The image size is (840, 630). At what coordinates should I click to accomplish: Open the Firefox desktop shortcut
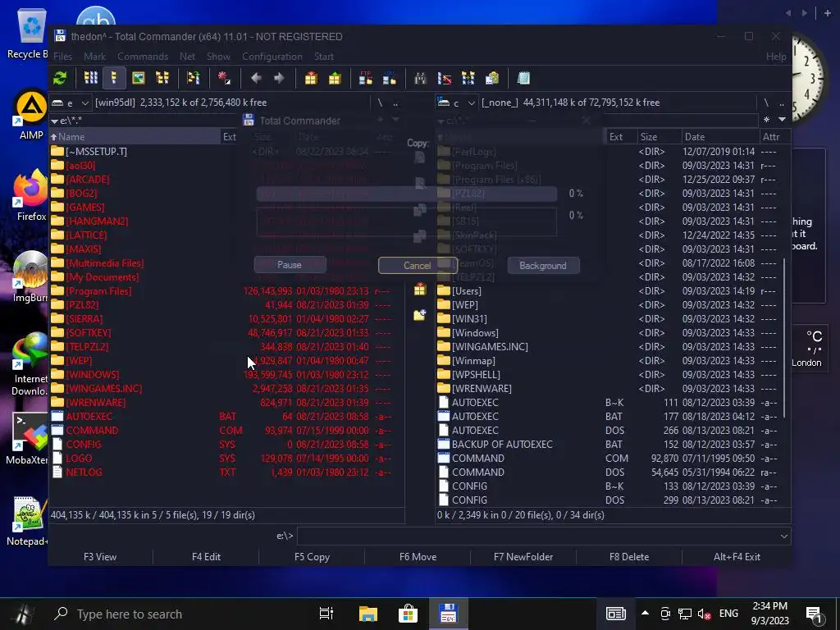pyautogui.click(x=31, y=195)
